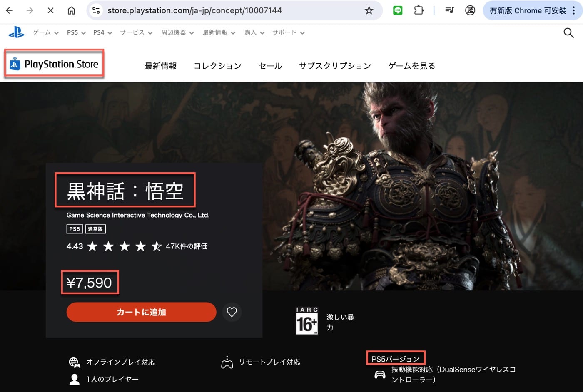Go to the browser home page icon

click(71, 10)
